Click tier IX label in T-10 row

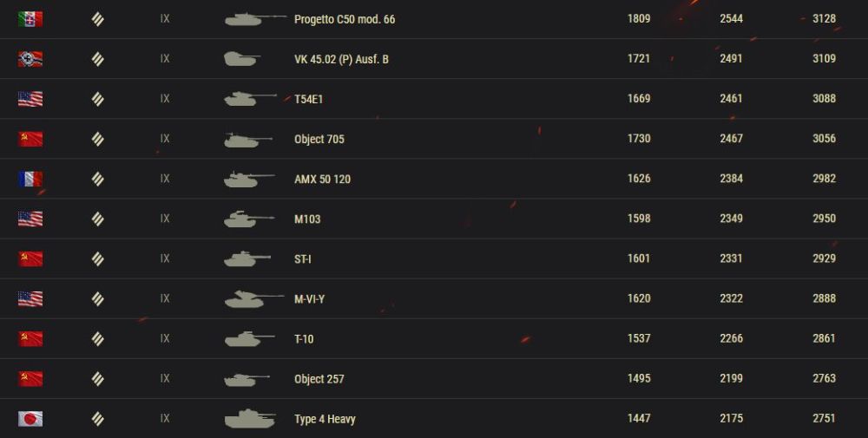tap(164, 338)
